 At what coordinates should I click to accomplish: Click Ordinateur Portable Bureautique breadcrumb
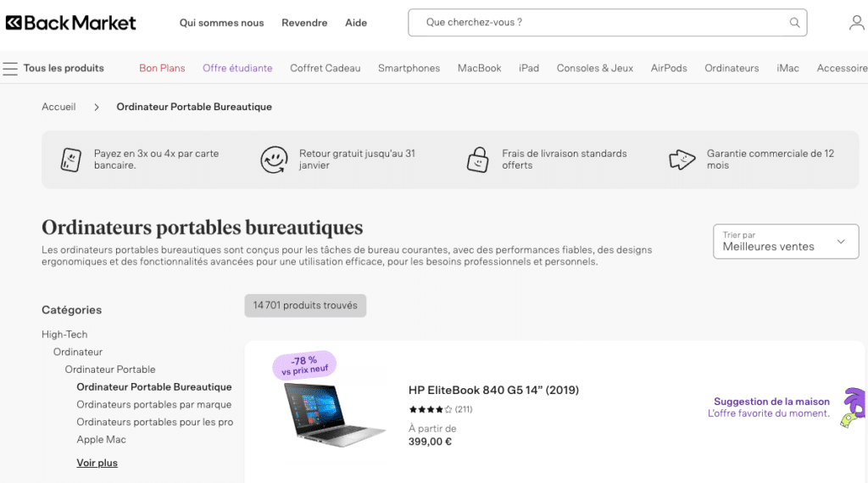[x=194, y=107]
